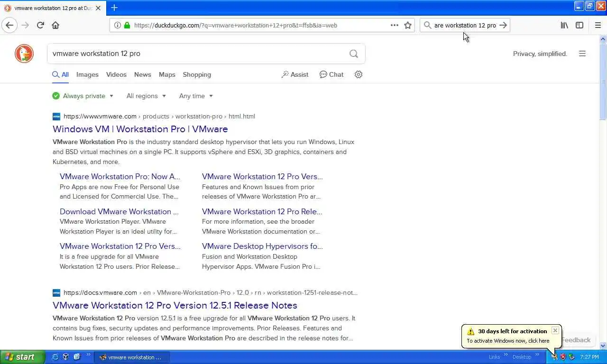Bookmark this page with the star icon
The height and width of the screenshot is (364, 607).
click(408, 25)
